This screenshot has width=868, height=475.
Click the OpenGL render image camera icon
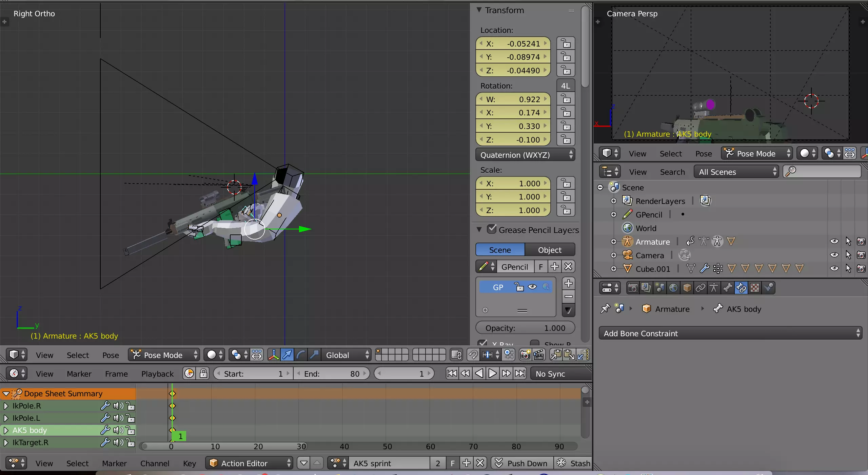tap(525, 355)
